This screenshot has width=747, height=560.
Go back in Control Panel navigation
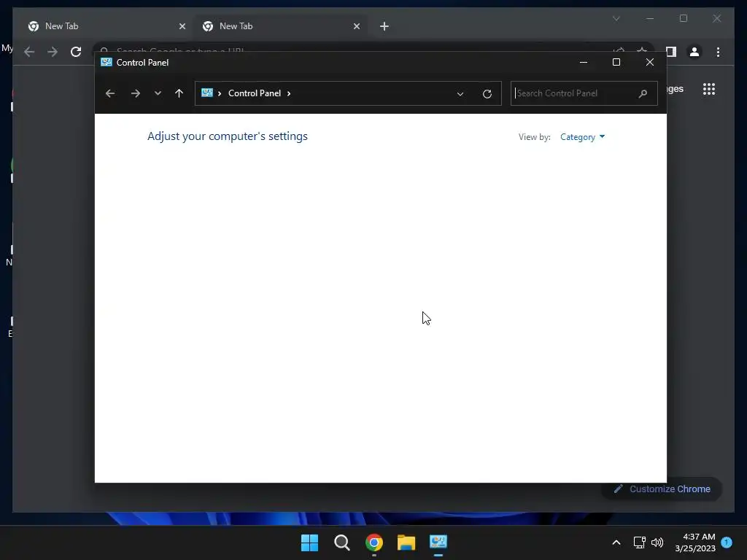tap(110, 93)
